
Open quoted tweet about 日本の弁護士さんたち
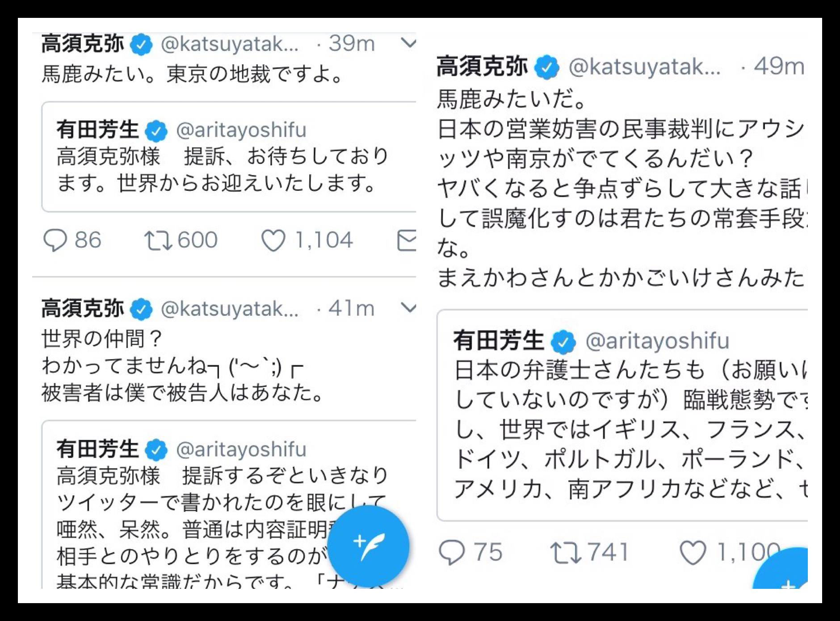coord(622,415)
